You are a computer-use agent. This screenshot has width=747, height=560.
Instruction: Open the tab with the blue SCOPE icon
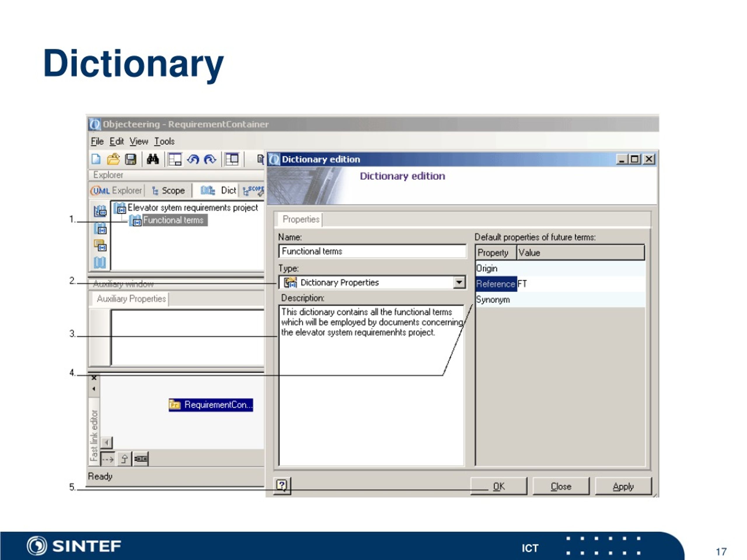coord(253,190)
